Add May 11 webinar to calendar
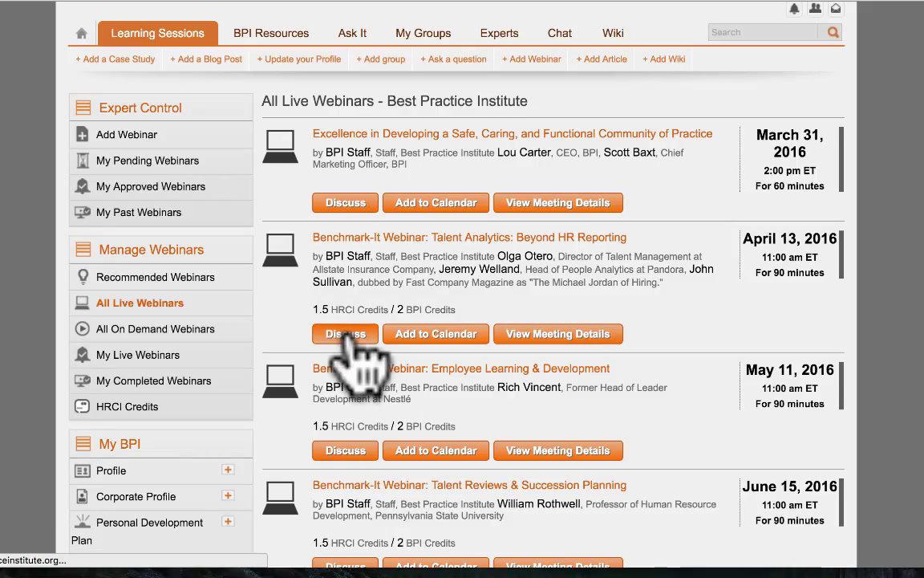 coord(436,450)
